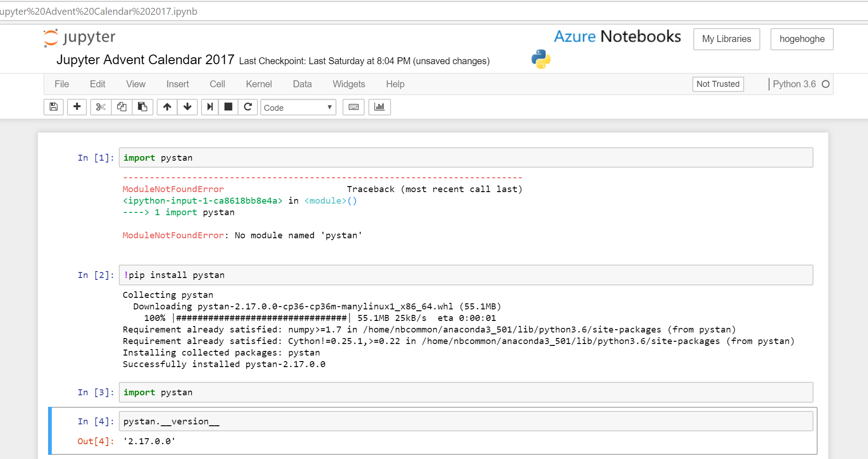
Task: Save the notebook using the save icon
Action: (x=53, y=107)
